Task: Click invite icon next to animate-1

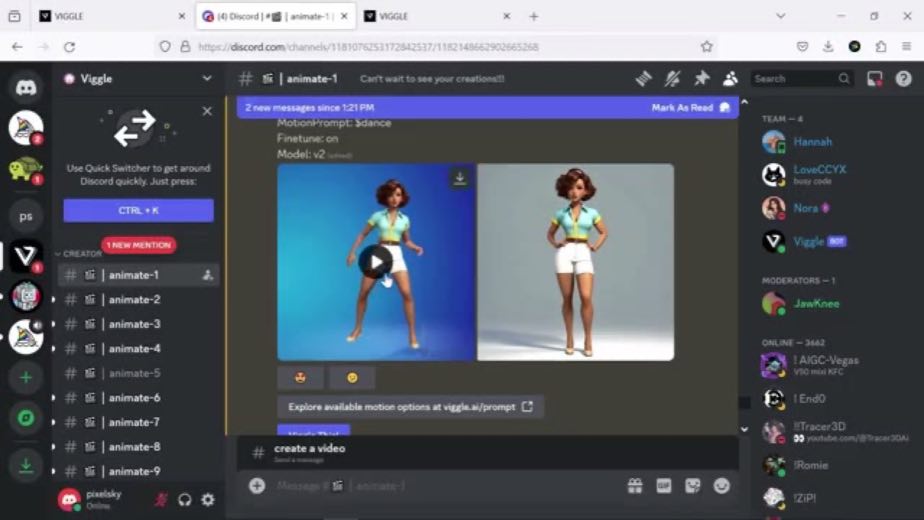Action: (207, 275)
